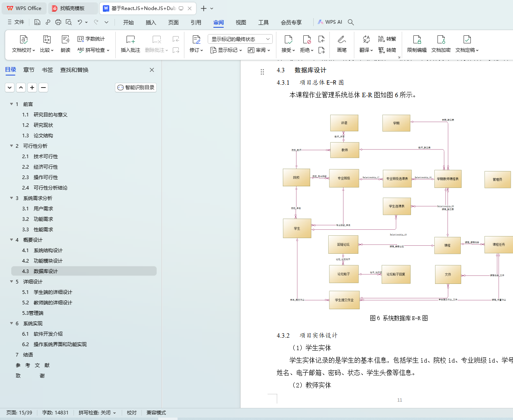Open the new tab plus button
This screenshot has height=420, width=513.
[x=204, y=8]
